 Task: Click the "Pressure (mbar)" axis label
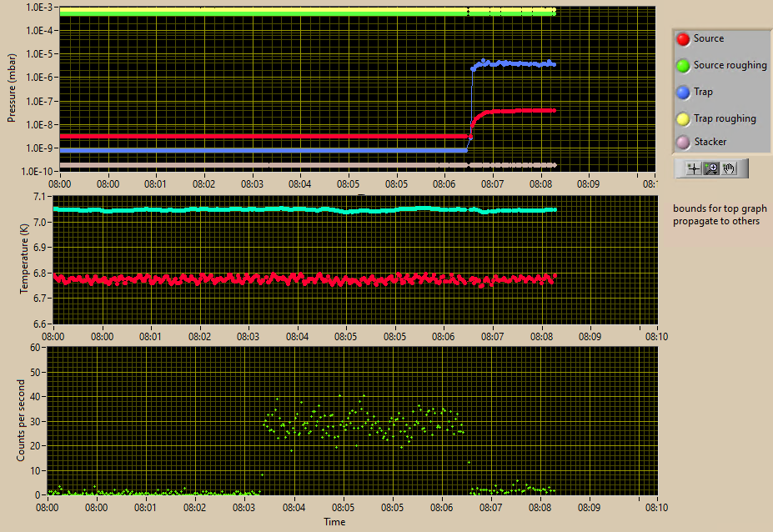pyautogui.click(x=12, y=88)
